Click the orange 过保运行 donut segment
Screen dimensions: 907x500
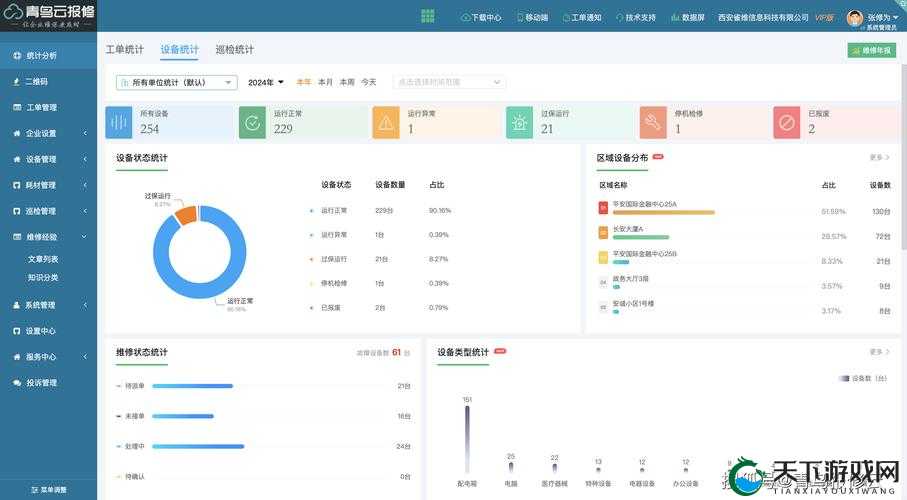coord(186,215)
